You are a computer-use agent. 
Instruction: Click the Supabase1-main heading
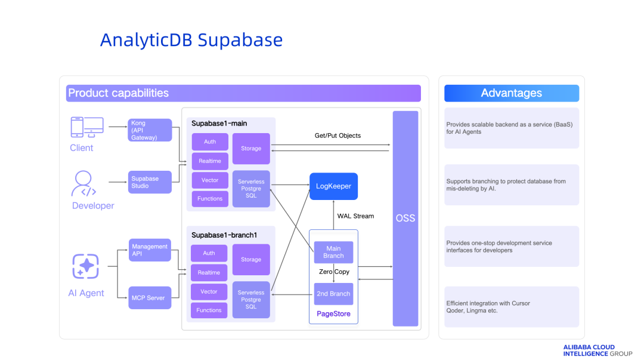219,124
